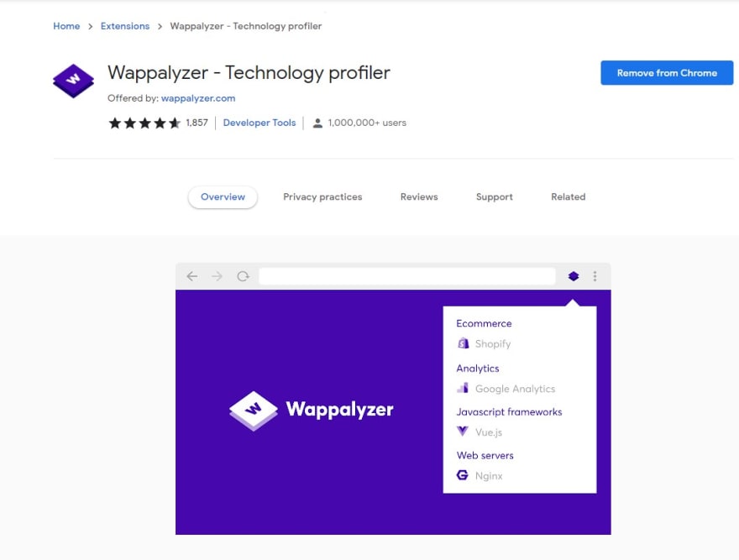Viewport: 739px width, 560px height.
Task: Click the Vue.js logo icon
Action: click(463, 432)
